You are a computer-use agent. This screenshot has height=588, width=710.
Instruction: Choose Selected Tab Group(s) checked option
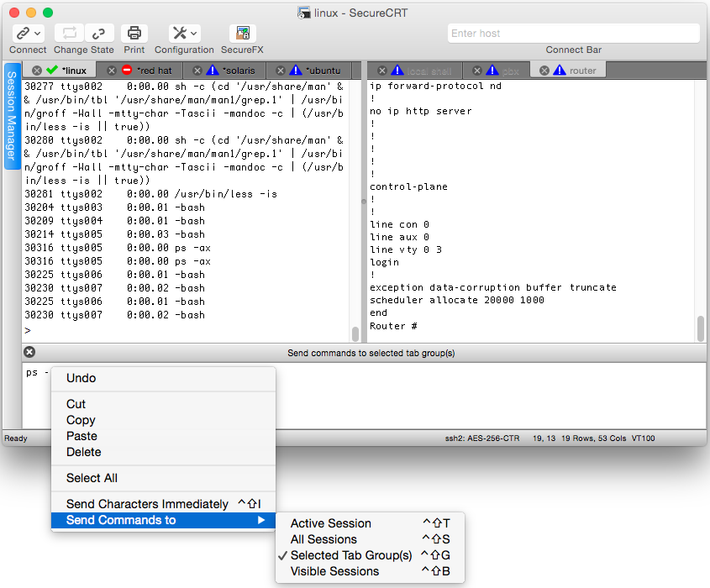(x=350, y=555)
